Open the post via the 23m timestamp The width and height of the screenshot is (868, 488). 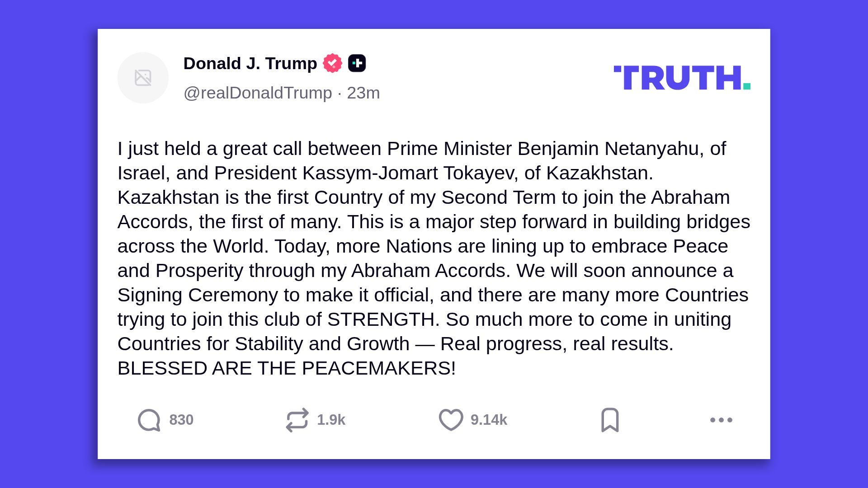click(363, 93)
